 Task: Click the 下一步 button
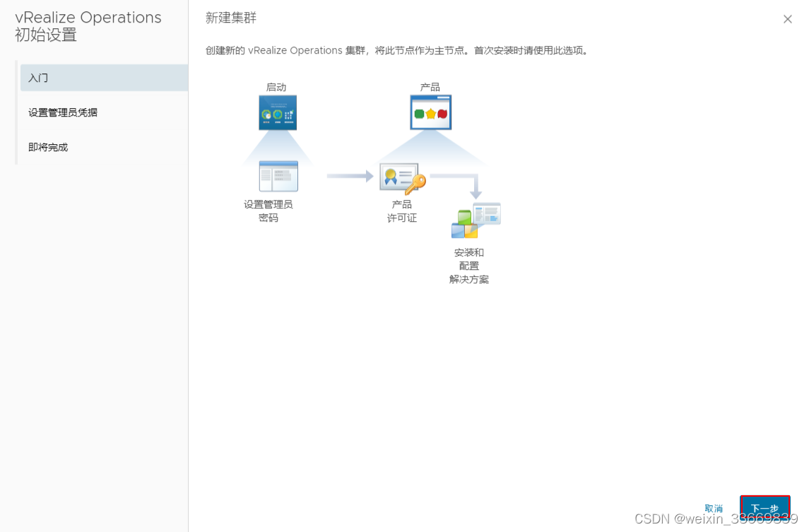(764, 508)
